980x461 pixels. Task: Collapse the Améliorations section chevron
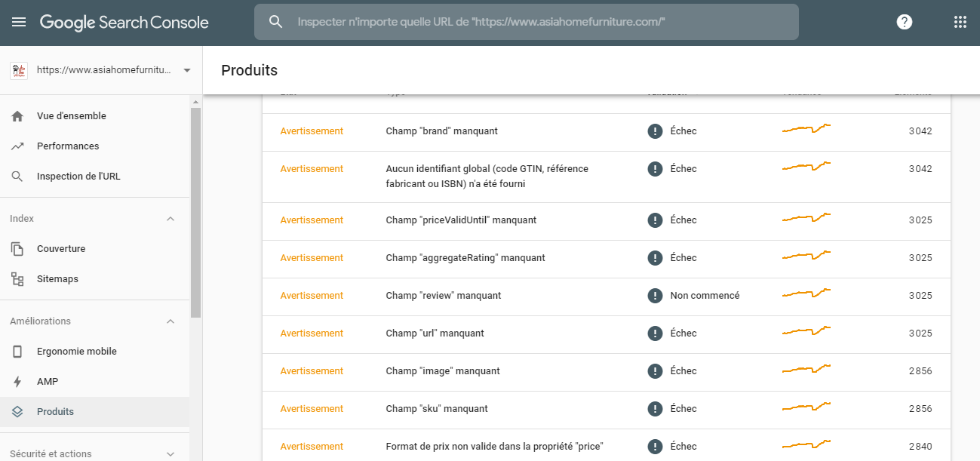tap(171, 321)
